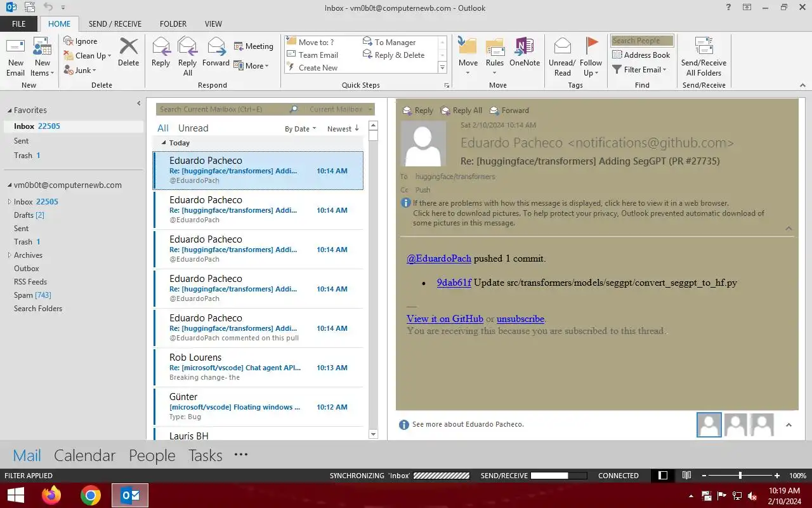The width and height of the screenshot is (812, 508).
Task: Click Send/Receive All Folders icon
Action: (x=704, y=47)
